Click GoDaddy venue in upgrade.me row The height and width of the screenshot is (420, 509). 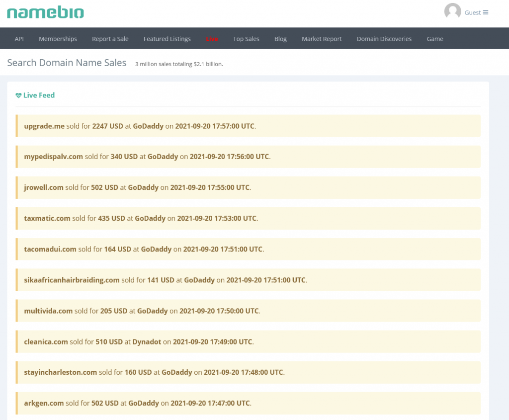tap(148, 126)
